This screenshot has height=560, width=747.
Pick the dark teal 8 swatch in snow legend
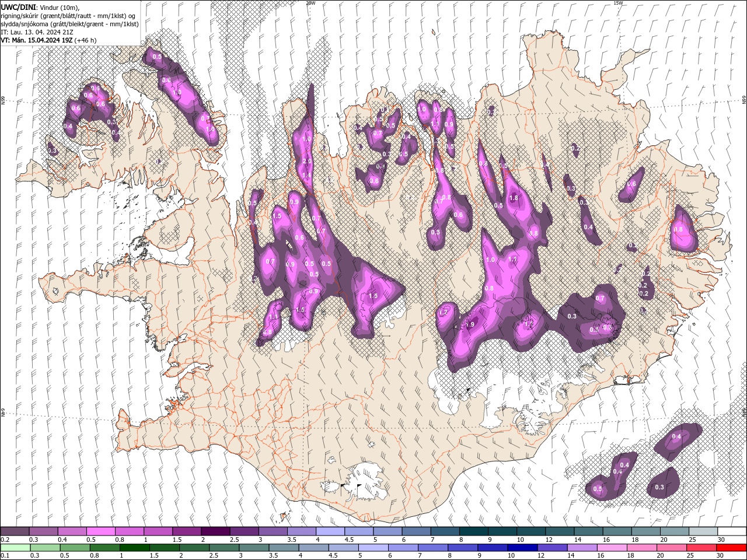point(473,531)
